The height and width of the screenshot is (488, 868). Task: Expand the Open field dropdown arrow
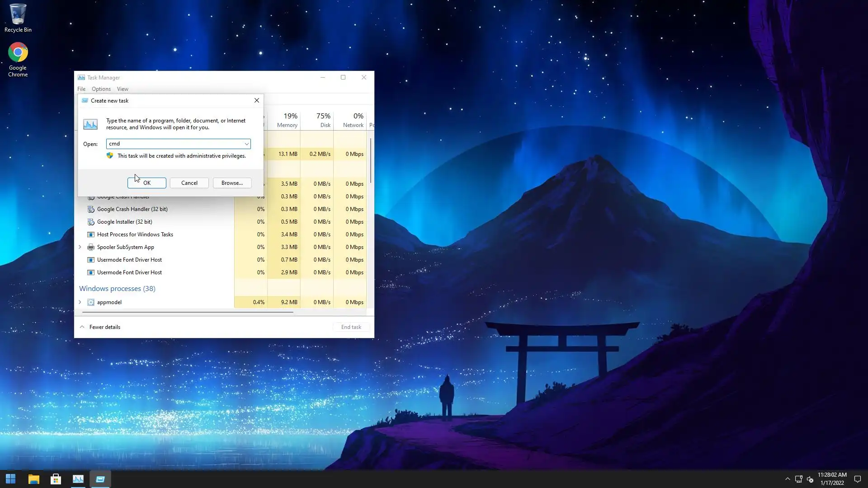(x=246, y=144)
